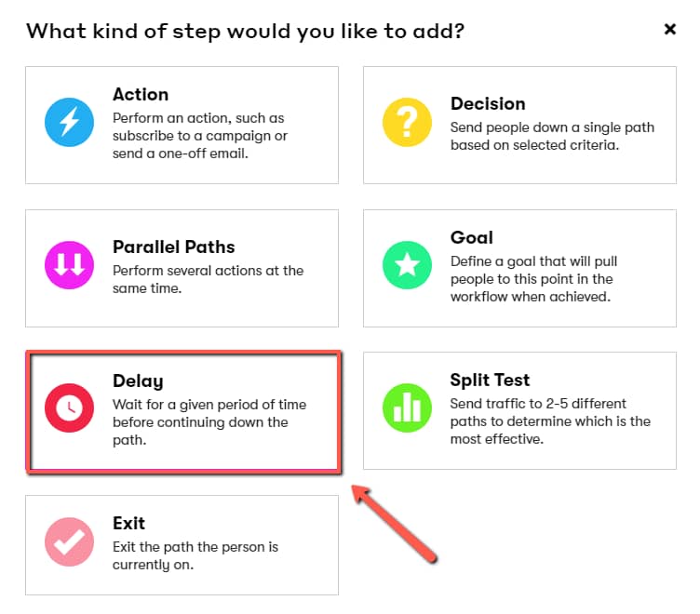Choose the Goal step heading

(x=471, y=238)
